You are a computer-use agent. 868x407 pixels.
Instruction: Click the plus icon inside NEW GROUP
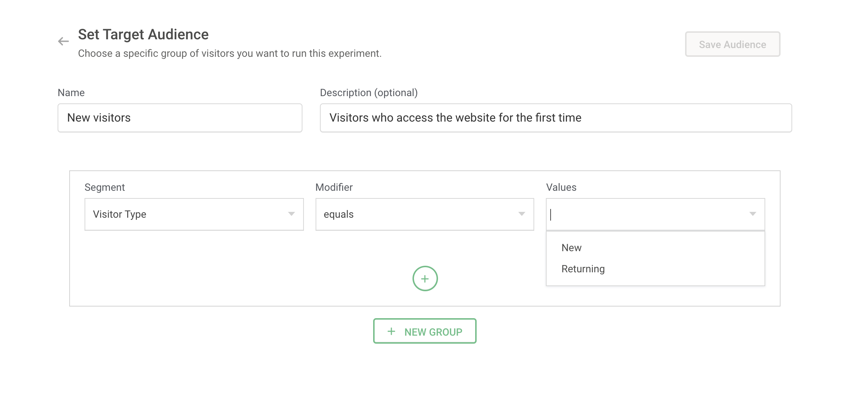(x=391, y=331)
